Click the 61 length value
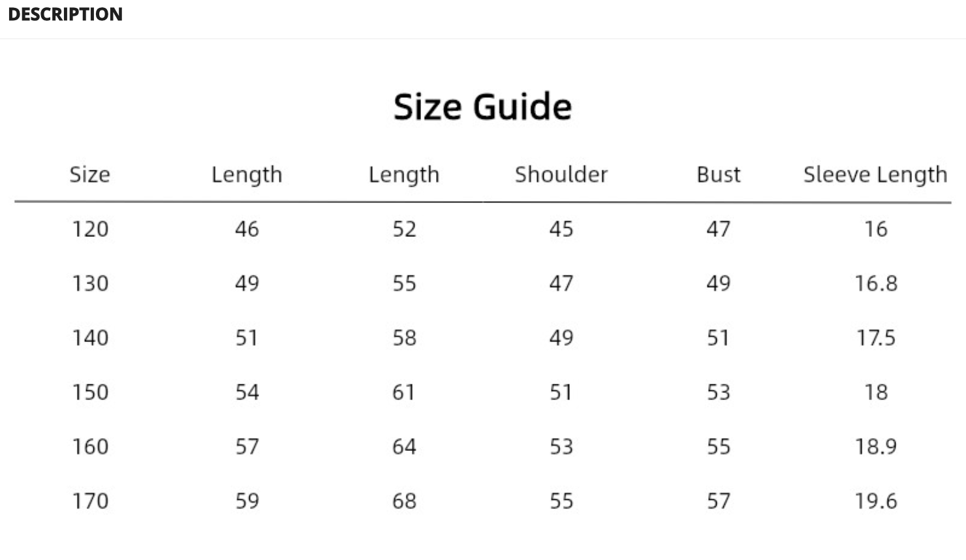The width and height of the screenshot is (966, 560). click(404, 392)
